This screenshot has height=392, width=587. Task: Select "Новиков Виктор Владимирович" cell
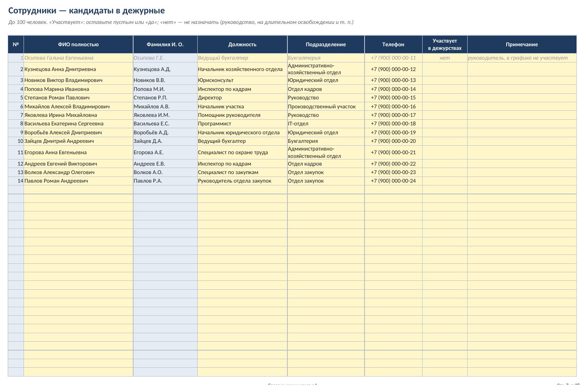pos(78,80)
